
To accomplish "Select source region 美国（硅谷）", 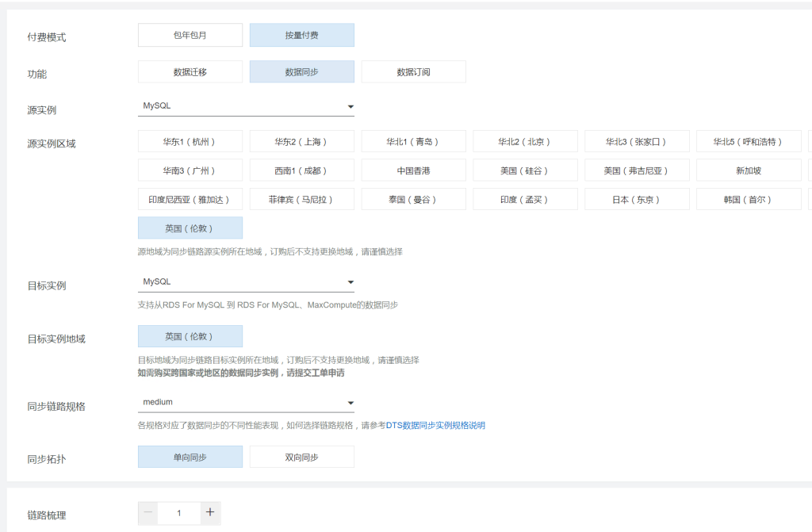I will 525,170.
